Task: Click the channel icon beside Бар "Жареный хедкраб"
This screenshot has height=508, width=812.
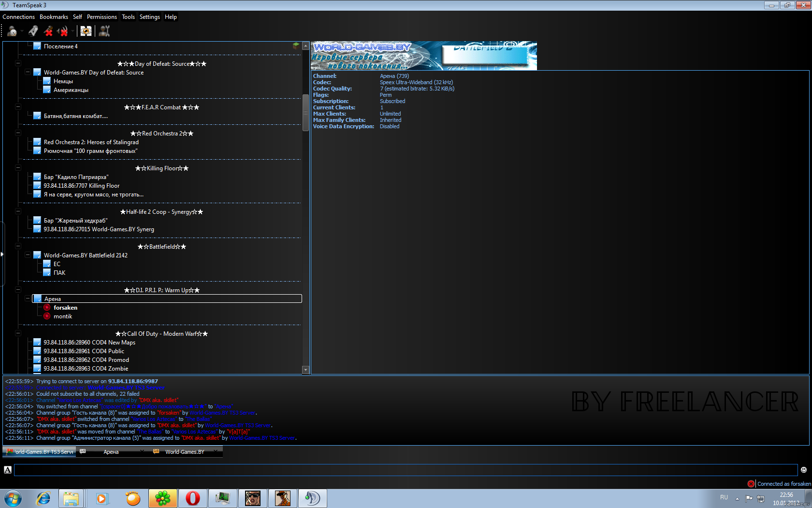Action: [37, 220]
